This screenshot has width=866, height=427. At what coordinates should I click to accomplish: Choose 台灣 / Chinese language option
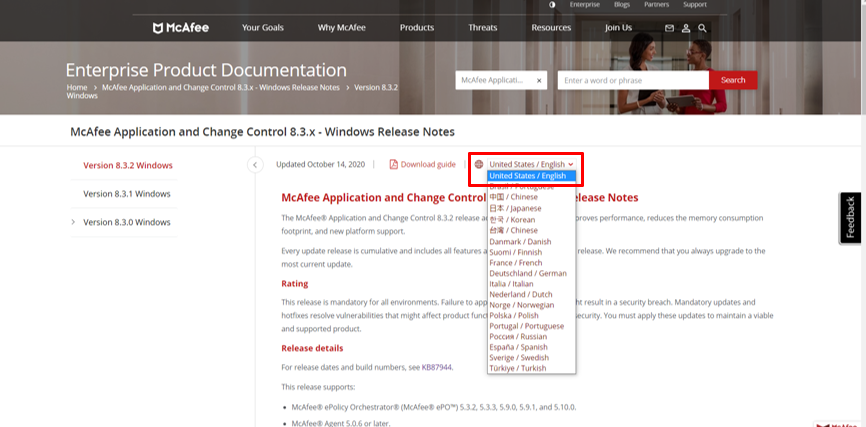(531, 230)
